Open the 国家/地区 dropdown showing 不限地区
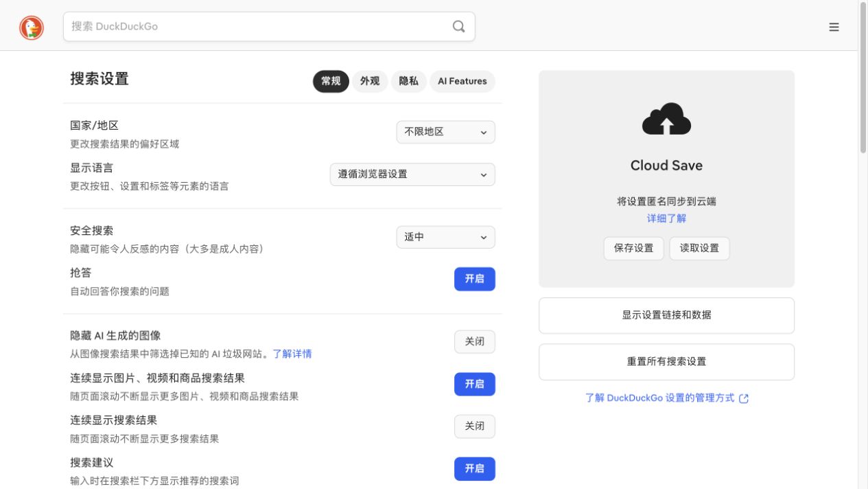 (445, 132)
